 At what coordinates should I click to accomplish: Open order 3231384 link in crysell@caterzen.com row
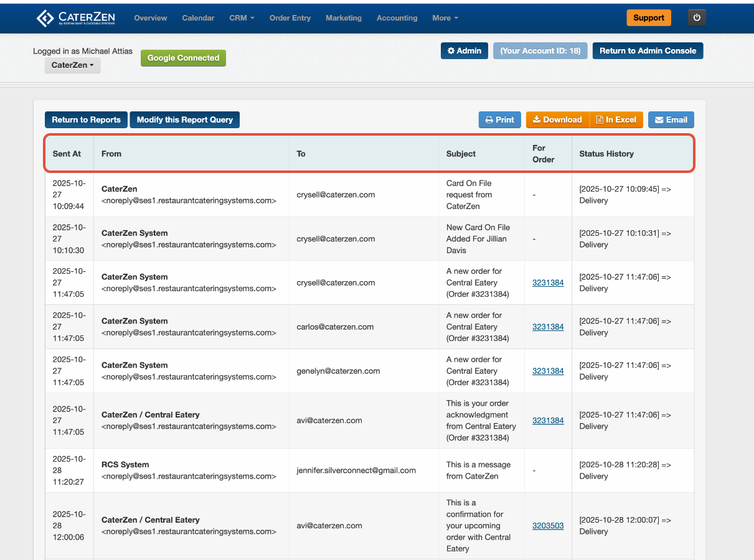(x=548, y=282)
